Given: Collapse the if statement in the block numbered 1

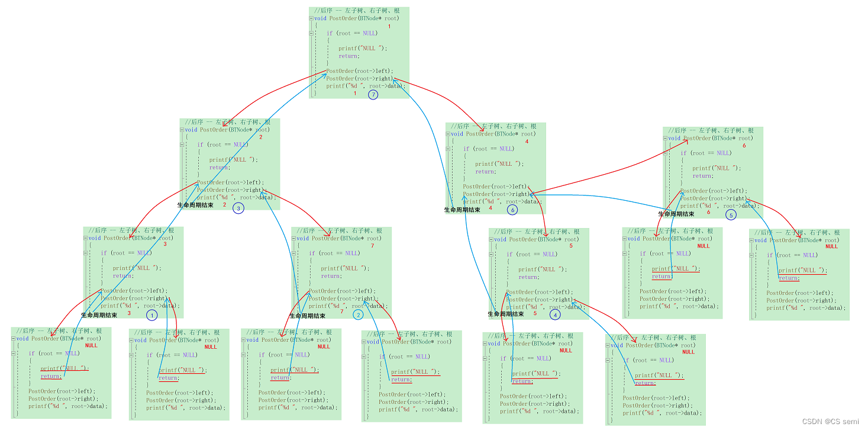Looking at the screenshot, I should tap(311, 33).
